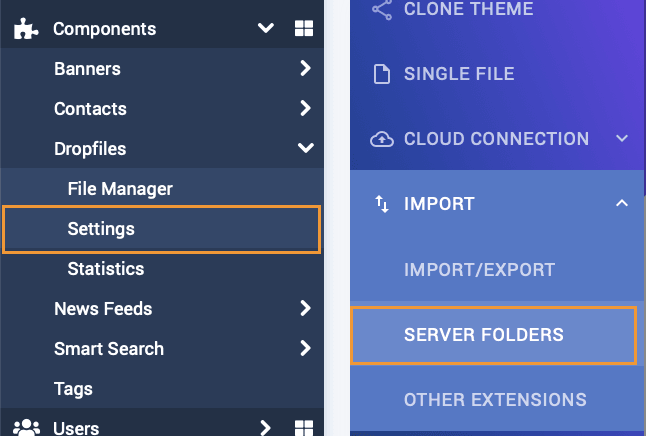Expand the Cloud Connection dropdown chevron
Screen dimensions: 646x436
[x=622, y=139]
